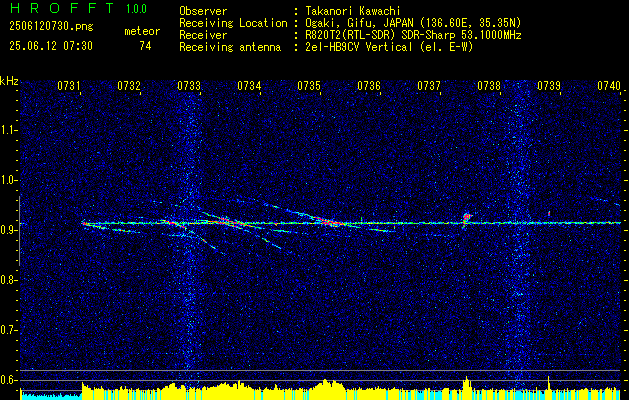
Task: Click time marker 0731
Action: coord(69,85)
